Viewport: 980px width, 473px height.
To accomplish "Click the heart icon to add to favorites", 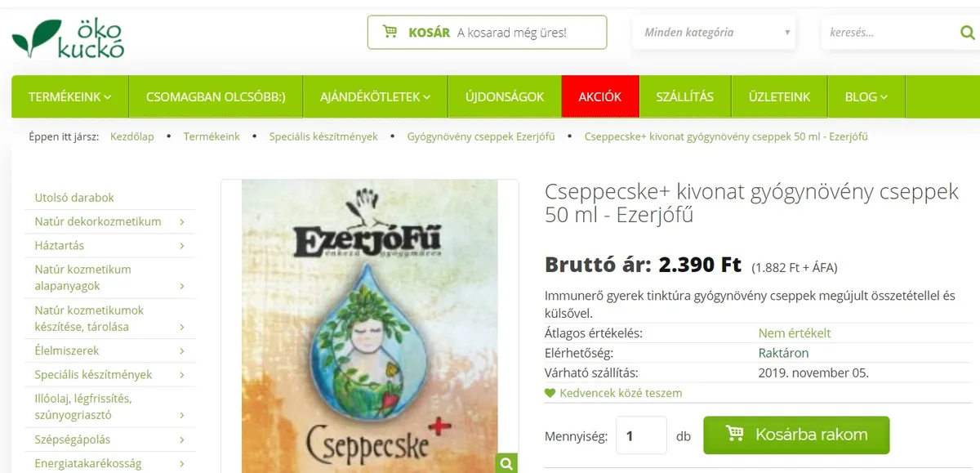I will (x=550, y=393).
